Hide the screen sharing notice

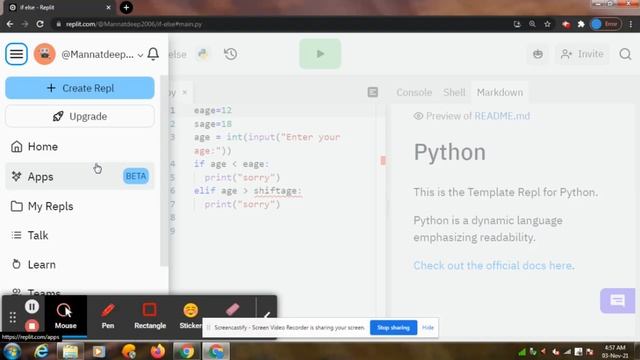(x=427, y=328)
